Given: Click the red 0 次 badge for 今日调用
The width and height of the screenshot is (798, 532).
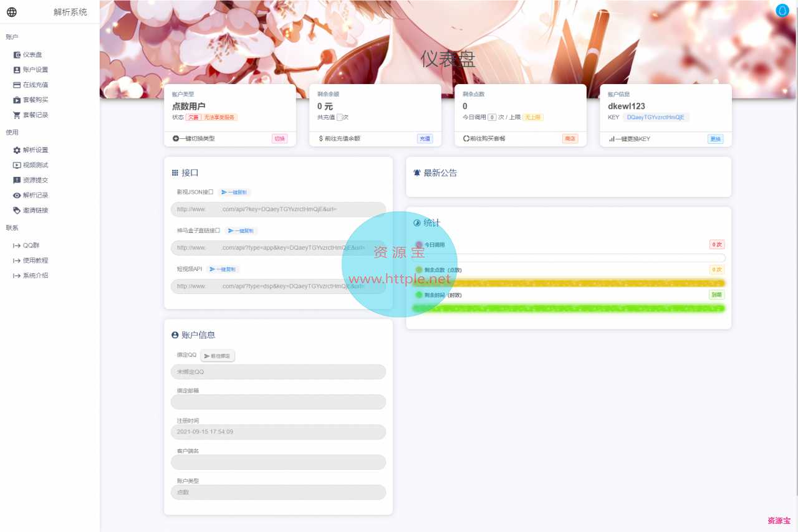Looking at the screenshot, I should (717, 245).
